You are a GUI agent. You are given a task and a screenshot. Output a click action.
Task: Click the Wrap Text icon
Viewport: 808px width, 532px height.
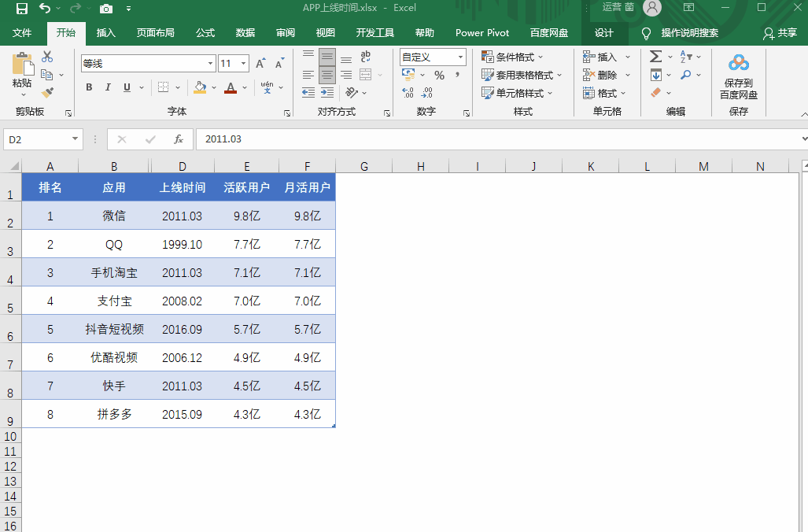(x=365, y=56)
